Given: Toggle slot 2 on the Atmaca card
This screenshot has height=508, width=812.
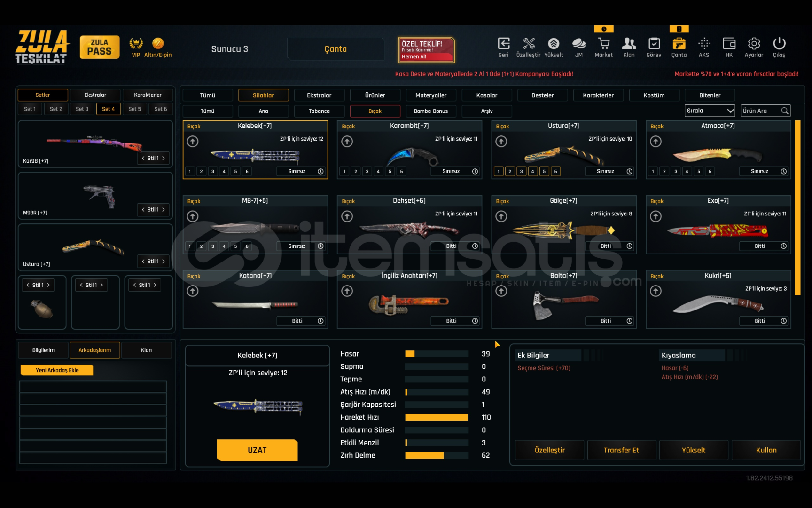Looking at the screenshot, I should point(664,171).
